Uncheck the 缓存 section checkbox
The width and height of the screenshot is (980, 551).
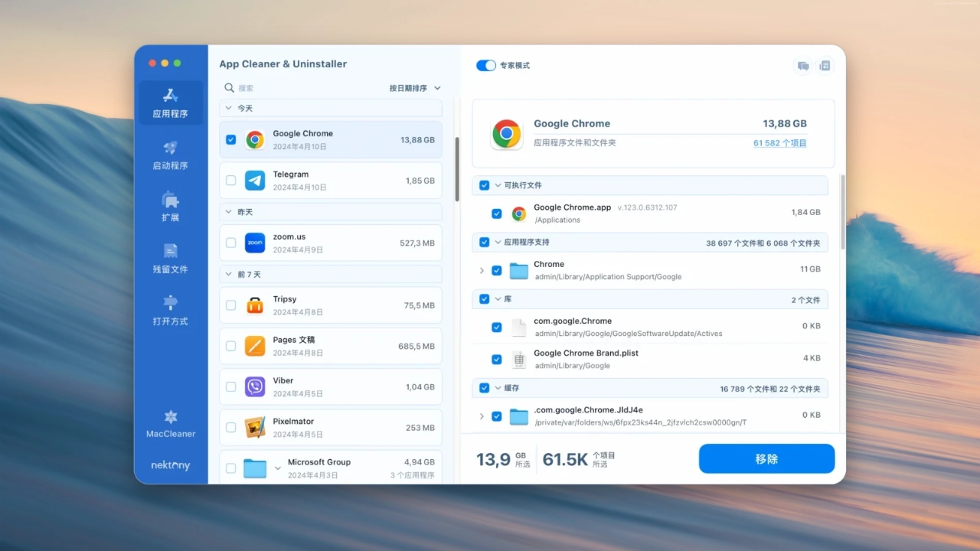(x=484, y=388)
